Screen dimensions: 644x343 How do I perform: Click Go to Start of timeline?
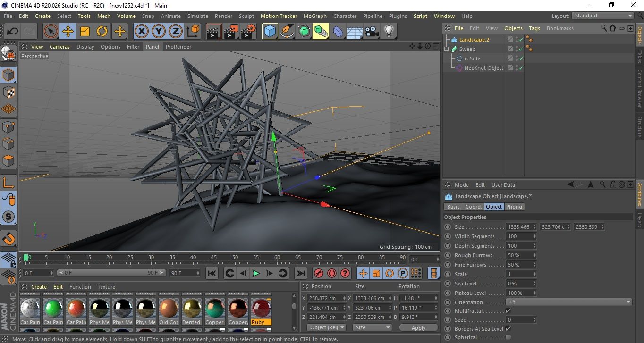click(212, 273)
